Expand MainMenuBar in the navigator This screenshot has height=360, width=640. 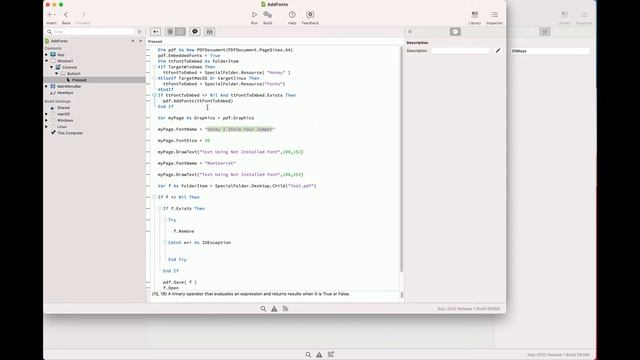tap(46, 86)
